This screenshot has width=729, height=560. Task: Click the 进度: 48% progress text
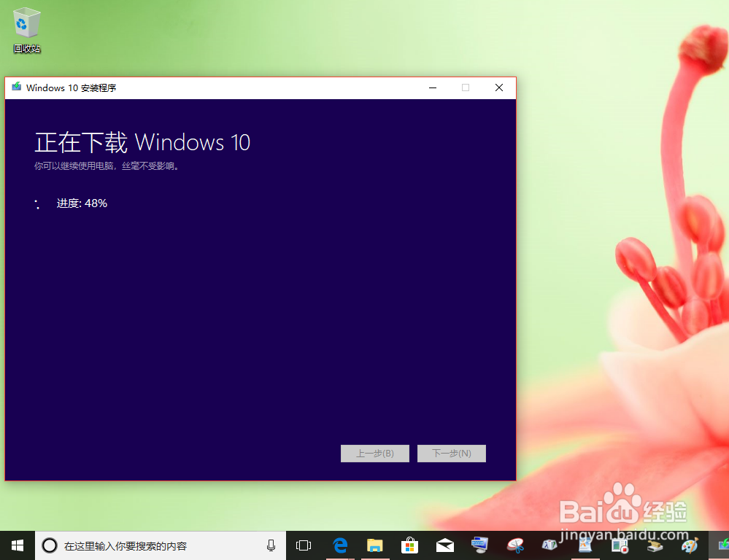[x=82, y=203]
